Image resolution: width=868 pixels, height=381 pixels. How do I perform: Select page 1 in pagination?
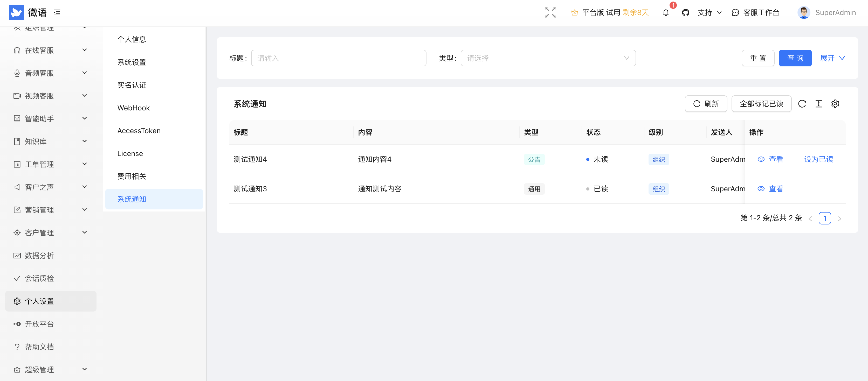tap(824, 218)
